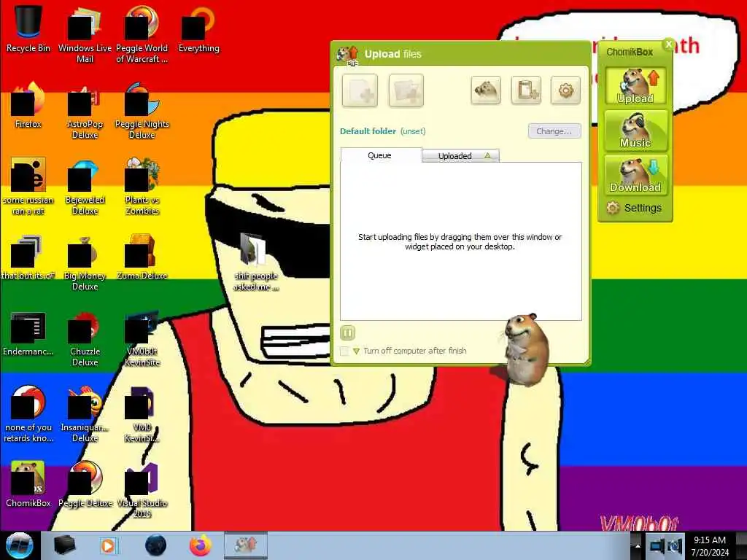Image resolution: width=747 pixels, height=560 pixels.
Task: Select the Chuzzle Deluxe desktop icon
Action: (85, 338)
